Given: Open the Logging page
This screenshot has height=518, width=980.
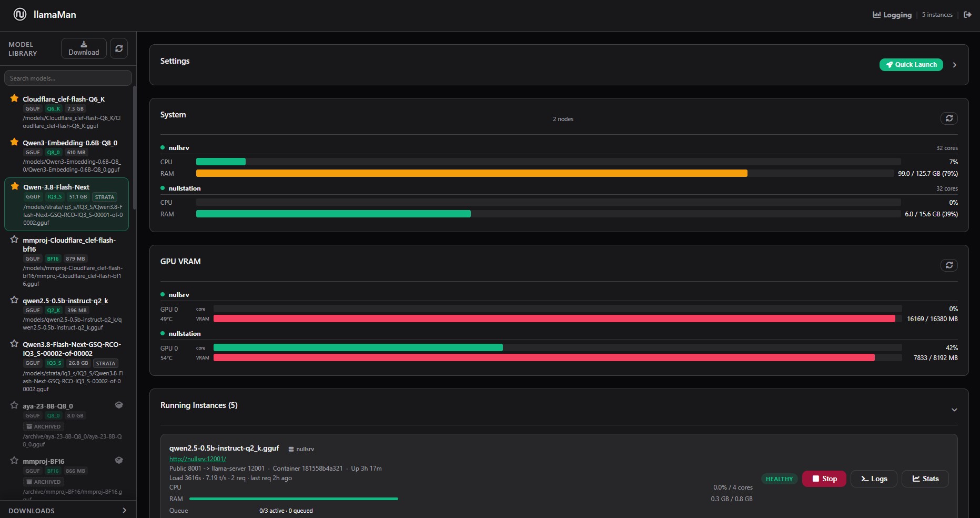Looking at the screenshot, I should pyautogui.click(x=892, y=15).
